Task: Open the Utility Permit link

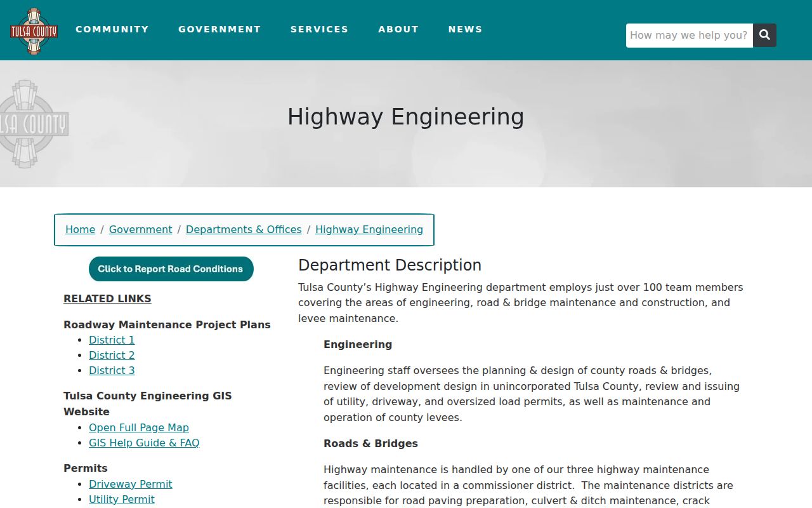Action: click(x=122, y=499)
